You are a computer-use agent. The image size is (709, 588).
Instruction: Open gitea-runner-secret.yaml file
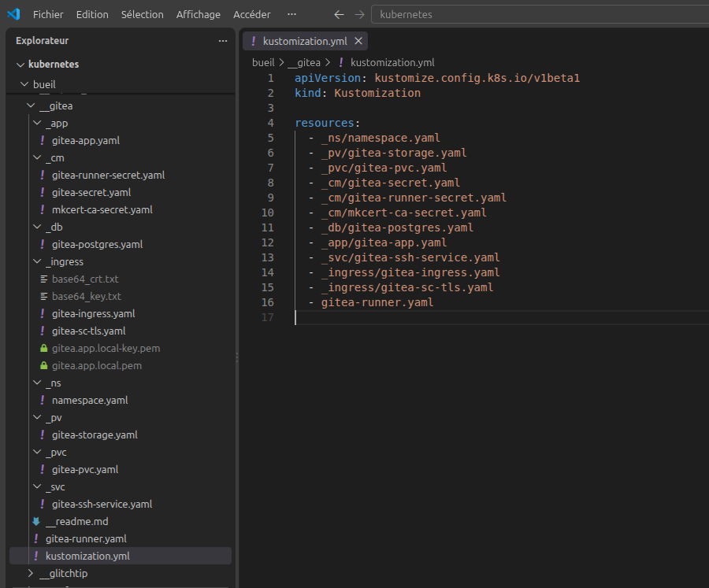108,175
